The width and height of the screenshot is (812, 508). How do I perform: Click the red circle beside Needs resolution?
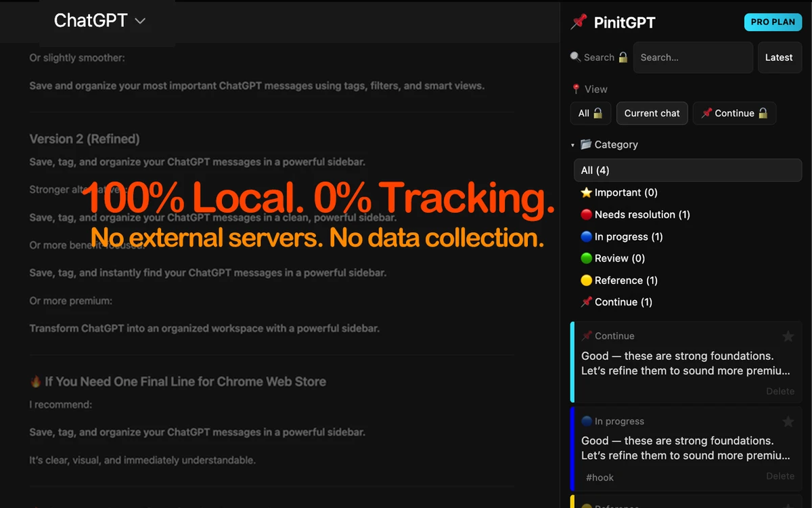coord(587,215)
